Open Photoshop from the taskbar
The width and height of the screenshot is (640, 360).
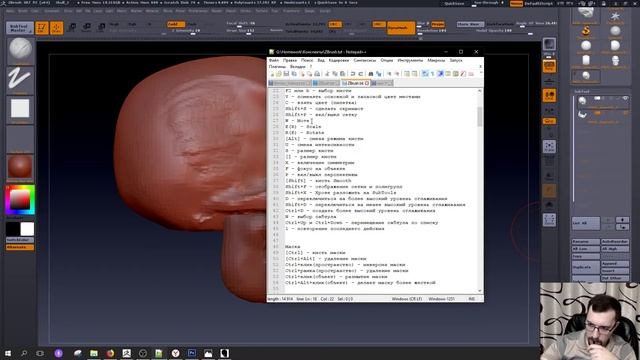tap(192, 353)
